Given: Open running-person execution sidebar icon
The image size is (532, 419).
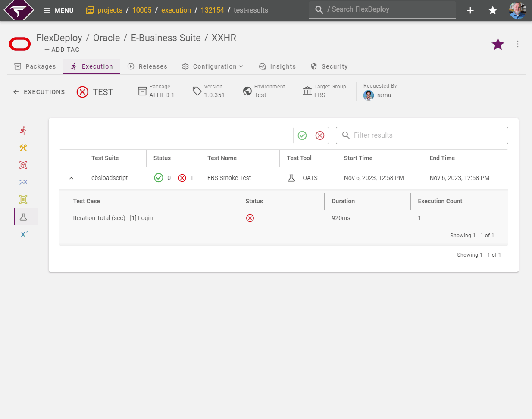Looking at the screenshot, I should [x=23, y=130].
